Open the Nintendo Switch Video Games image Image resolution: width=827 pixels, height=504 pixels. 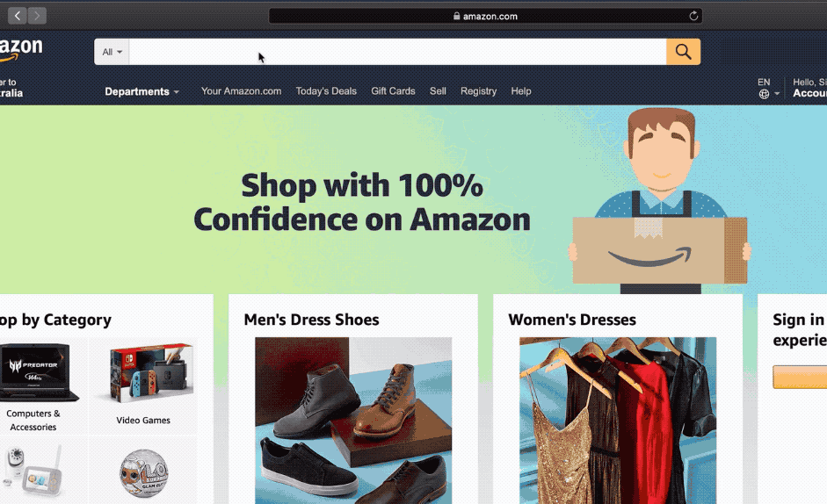151,372
